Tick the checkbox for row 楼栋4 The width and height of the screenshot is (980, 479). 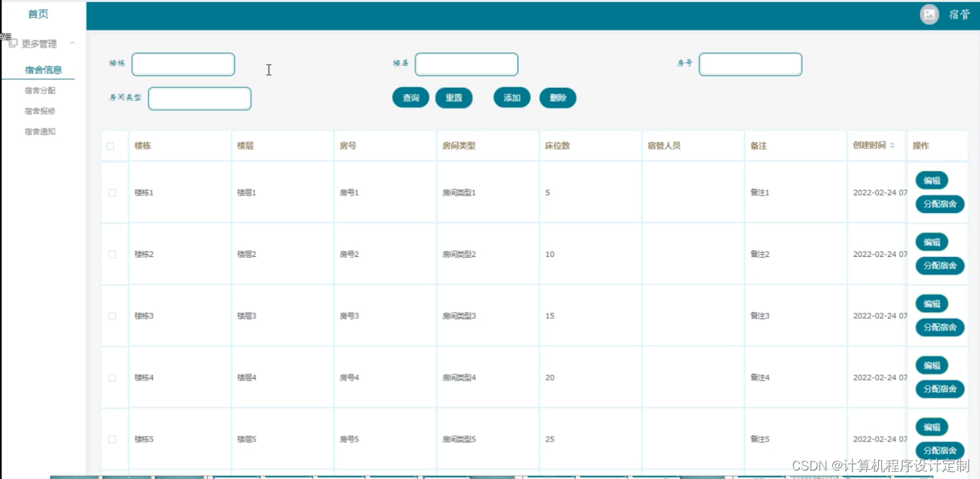pos(112,378)
